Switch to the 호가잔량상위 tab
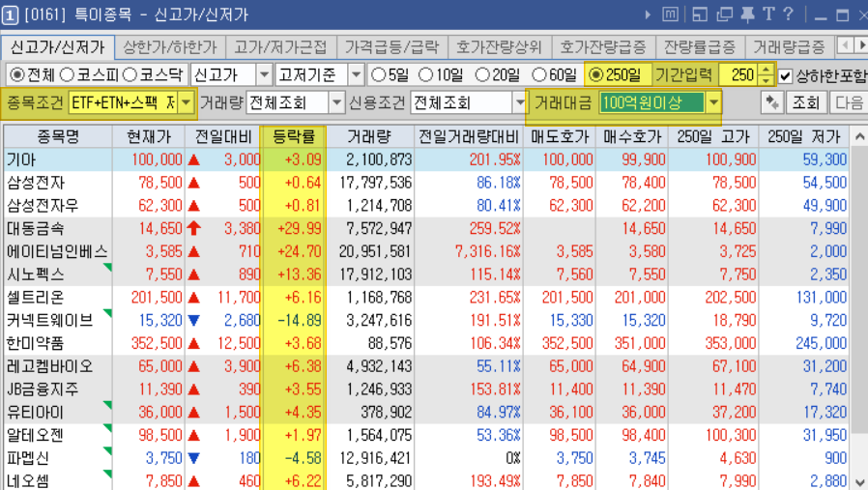The height and width of the screenshot is (490, 868). click(x=499, y=47)
